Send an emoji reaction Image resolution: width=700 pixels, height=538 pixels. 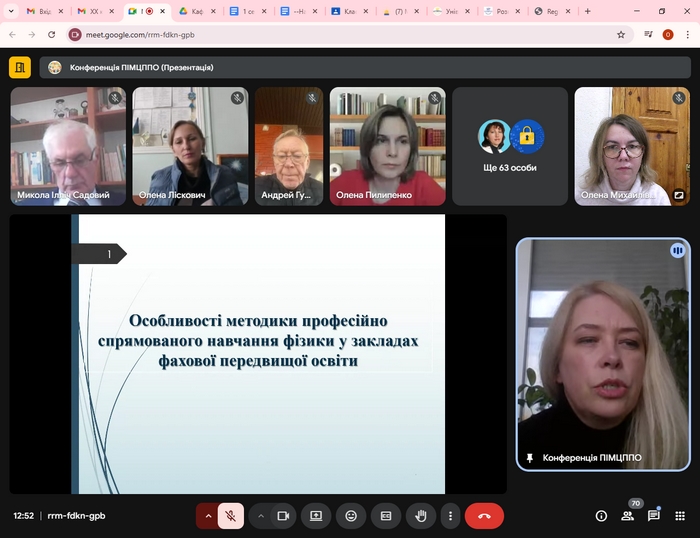click(351, 516)
